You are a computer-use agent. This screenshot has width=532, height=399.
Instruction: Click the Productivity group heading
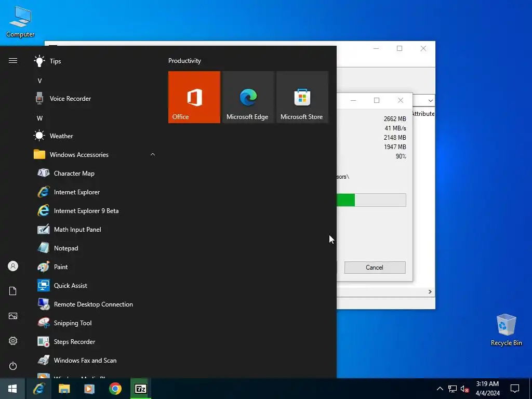pyautogui.click(x=184, y=61)
